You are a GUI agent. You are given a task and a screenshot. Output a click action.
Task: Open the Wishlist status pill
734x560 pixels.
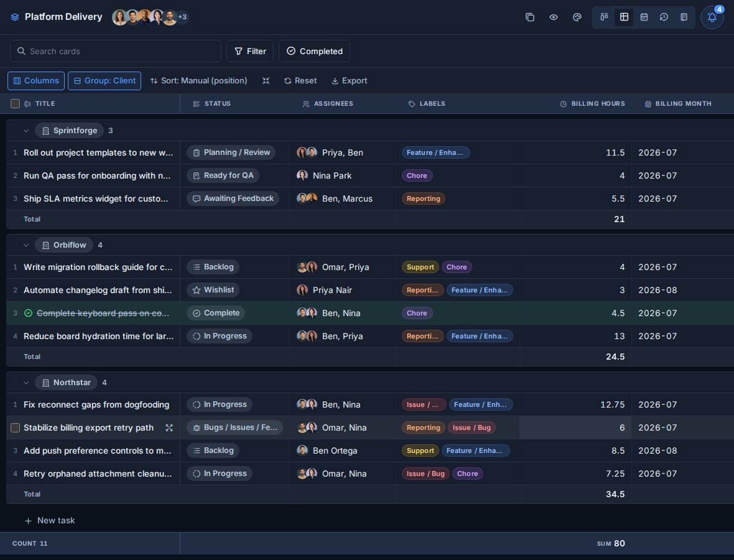(x=213, y=290)
